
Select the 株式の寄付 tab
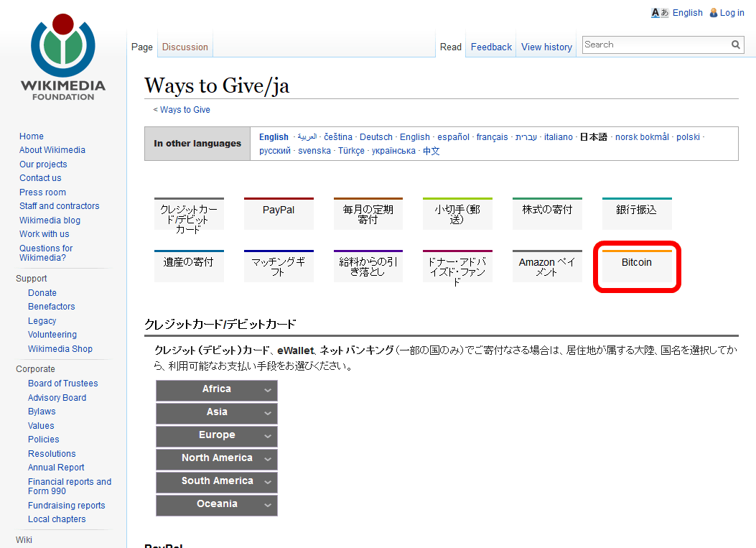click(547, 213)
